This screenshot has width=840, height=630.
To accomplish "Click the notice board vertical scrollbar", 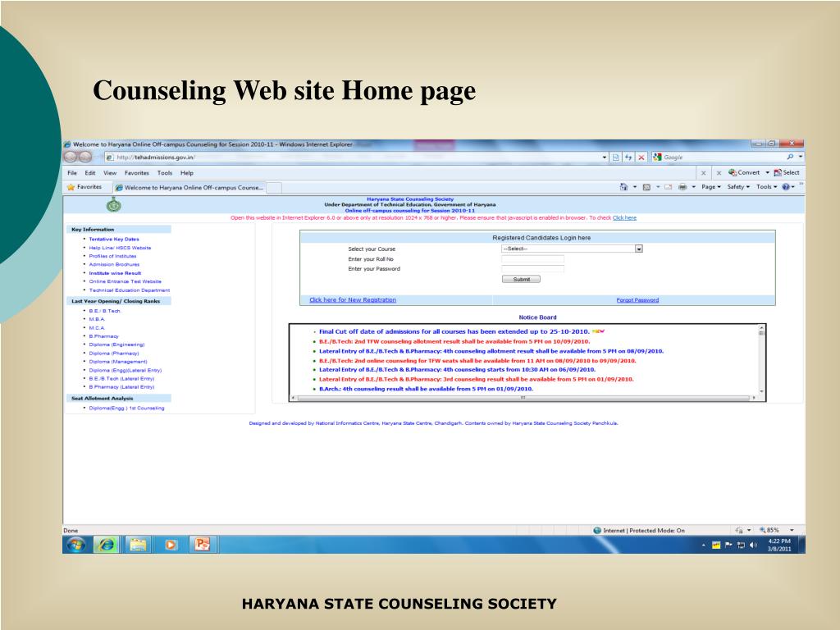I will point(761,361).
